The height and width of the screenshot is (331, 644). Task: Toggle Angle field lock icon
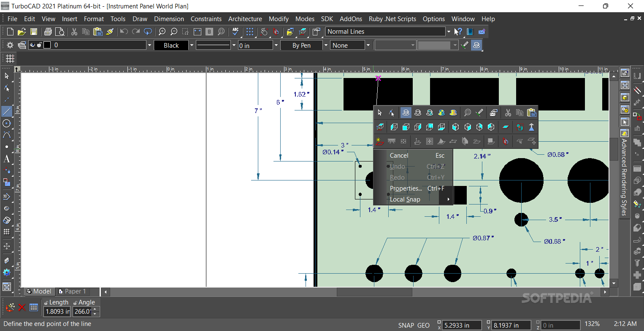point(75,303)
